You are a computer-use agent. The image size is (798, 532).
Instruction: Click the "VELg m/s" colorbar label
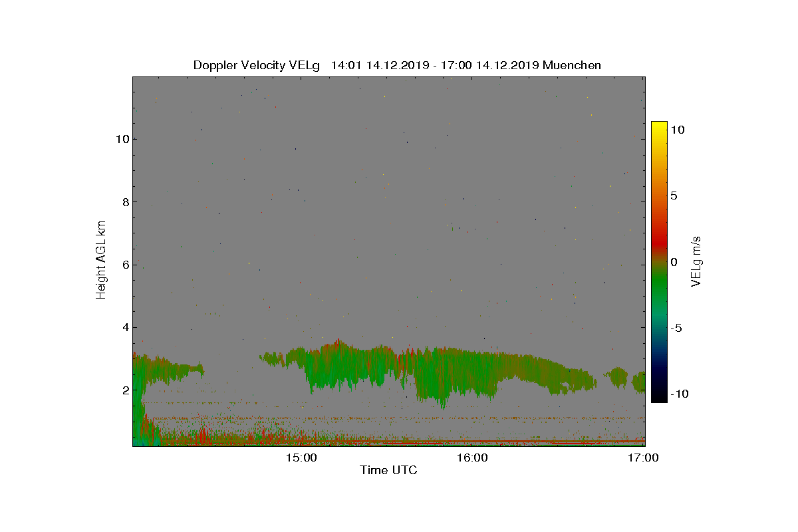[696, 261]
